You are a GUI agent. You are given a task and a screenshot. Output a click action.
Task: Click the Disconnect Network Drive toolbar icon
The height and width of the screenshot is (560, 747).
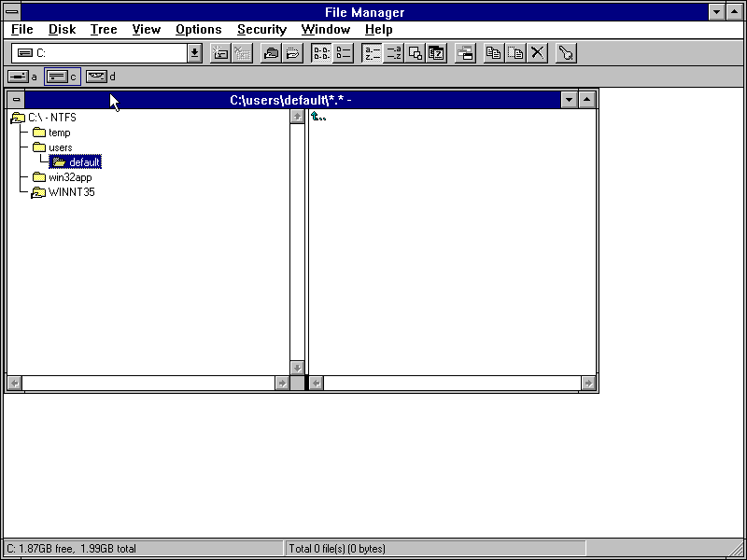click(x=242, y=53)
